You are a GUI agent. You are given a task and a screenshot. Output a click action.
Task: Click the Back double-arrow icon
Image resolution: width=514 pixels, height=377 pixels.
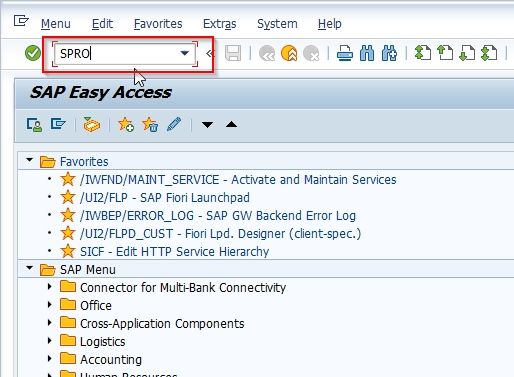pyautogui.click(x=267, y=53)
